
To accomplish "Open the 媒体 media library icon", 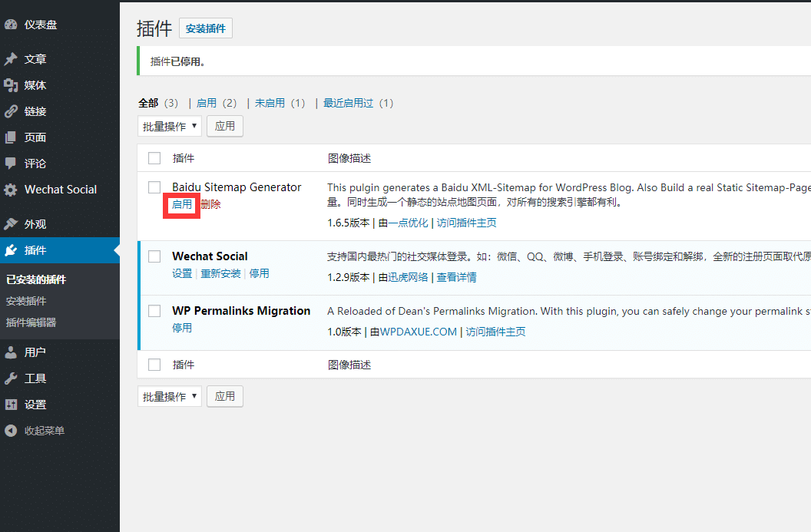I will 12,84.
